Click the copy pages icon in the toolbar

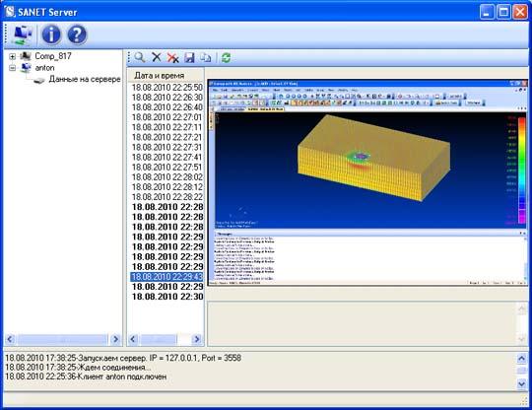coord(206,58)
